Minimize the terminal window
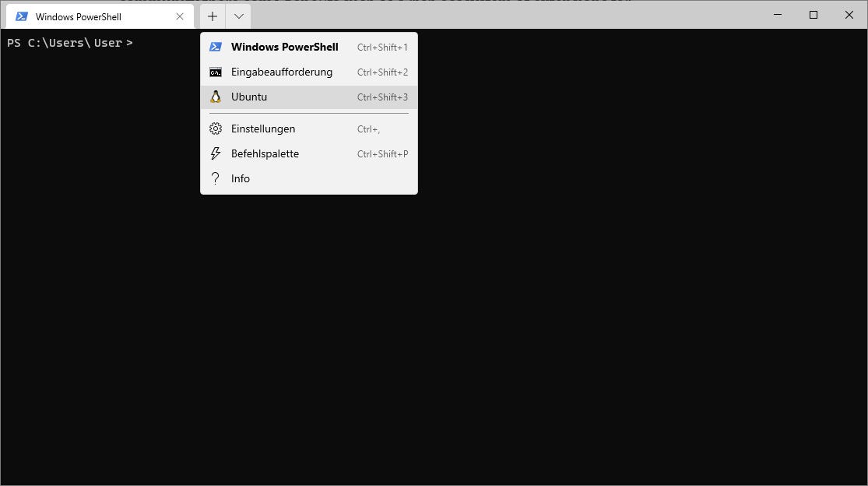Viewport: 868px width, 486px height. [x=778, y=15]
